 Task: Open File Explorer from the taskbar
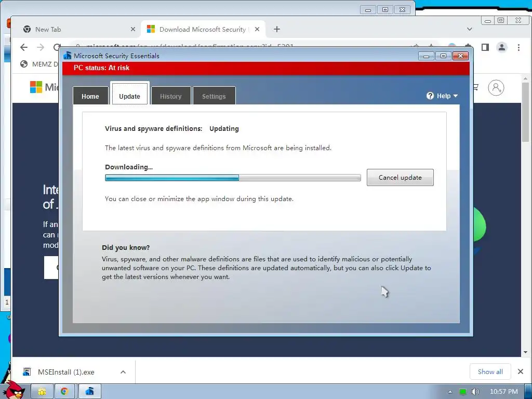(x=42, y=392)
